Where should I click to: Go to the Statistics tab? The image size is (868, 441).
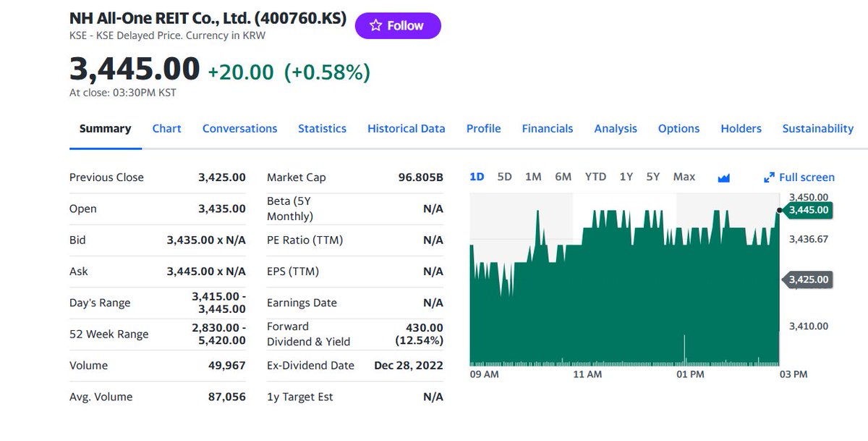(322, 128)
